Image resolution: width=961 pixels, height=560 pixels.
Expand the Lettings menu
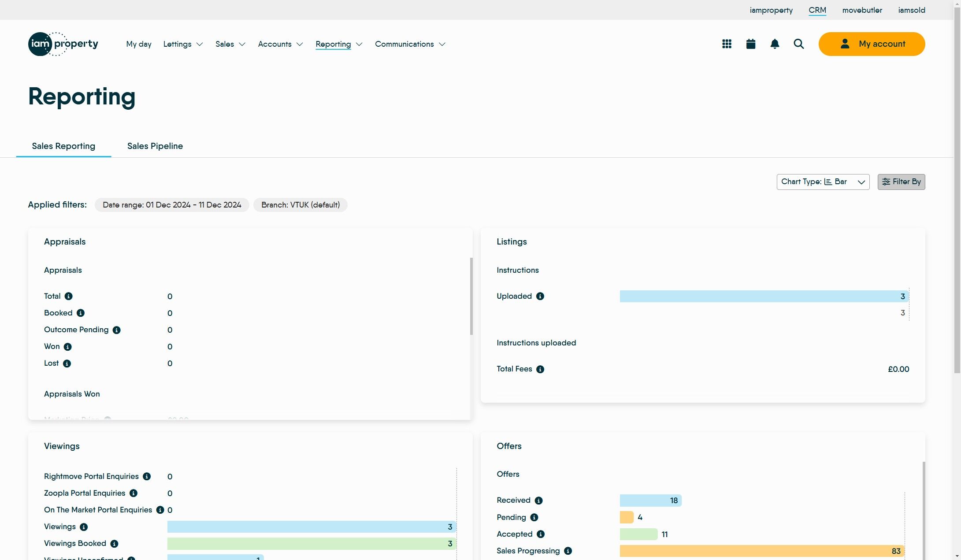(x=183, y=44)
